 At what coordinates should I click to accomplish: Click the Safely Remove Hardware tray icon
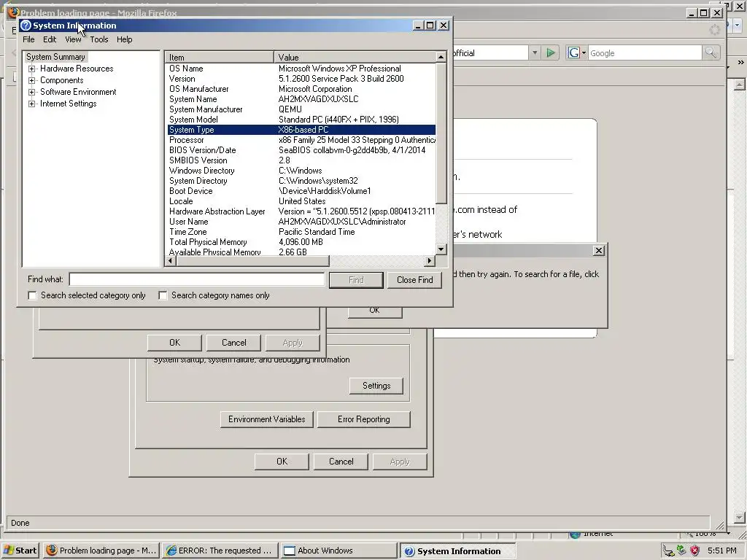coord(681,551)
